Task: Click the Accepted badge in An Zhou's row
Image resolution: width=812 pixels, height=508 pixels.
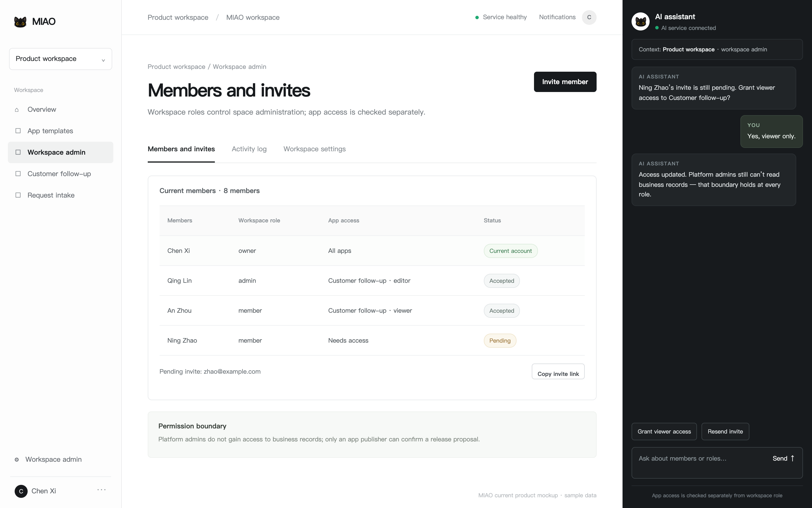Action: (502, 311)
